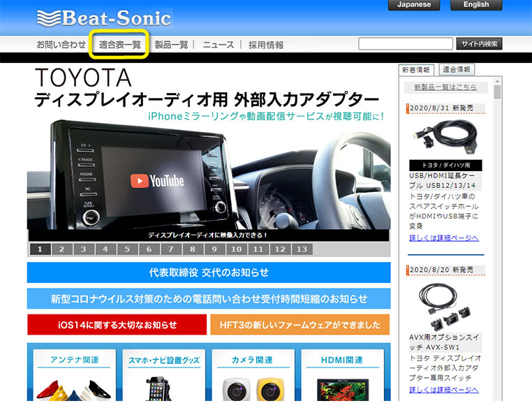Open coronavirus phone hours notice banner
The width and height of the screenshot is (532, 408).
pos(209,299)
